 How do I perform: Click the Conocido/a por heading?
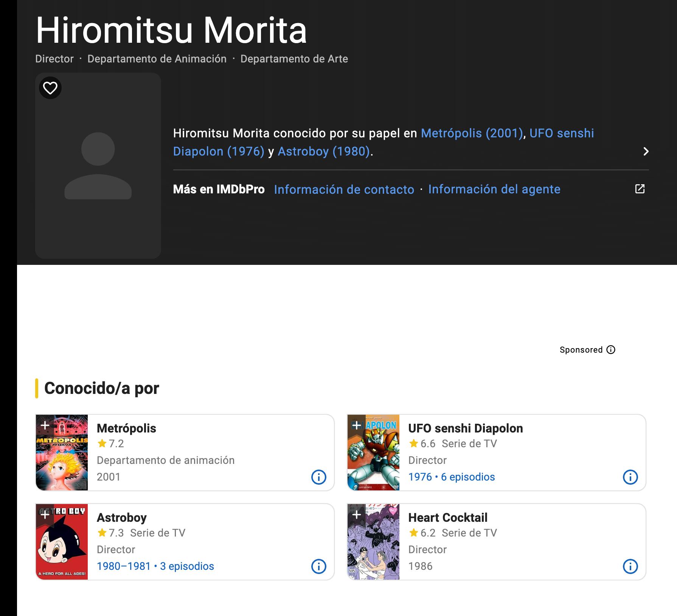pos(102,388)
